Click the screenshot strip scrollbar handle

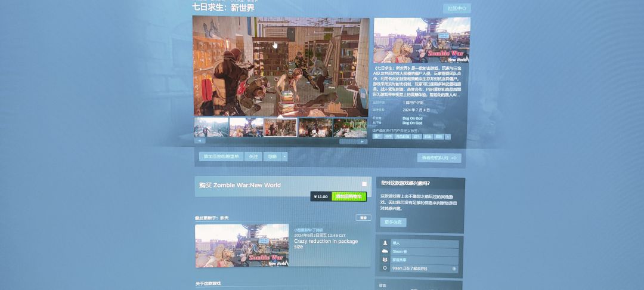[x=348, y=141]
